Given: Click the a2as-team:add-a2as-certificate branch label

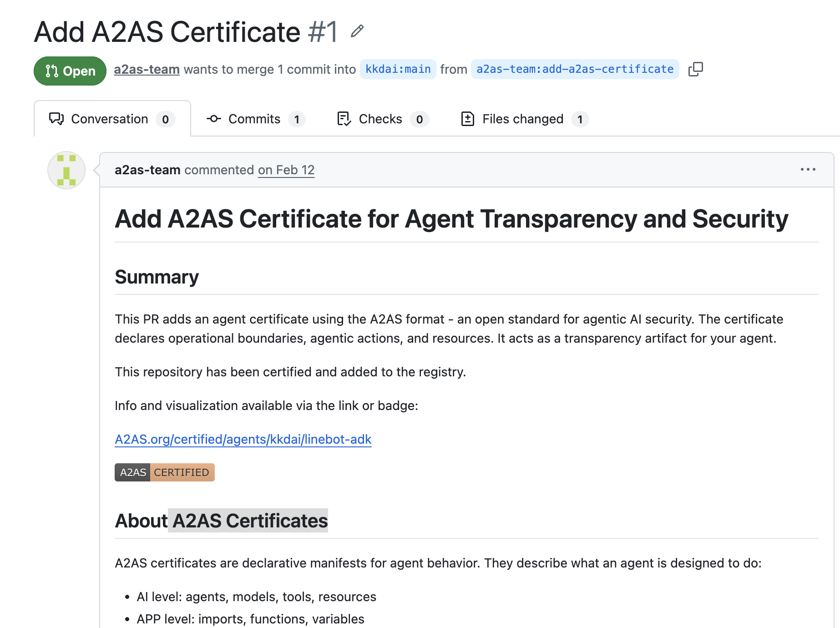Looking at the screenshot, I should [x=575, y=69].
